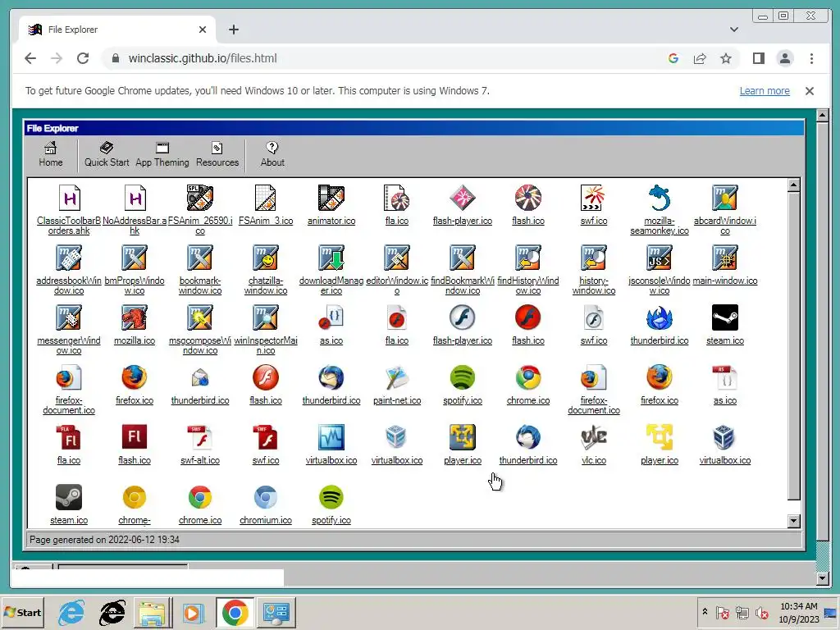Open the Chrome profile menu
The height and width of the screenshot is (630, 840).
(785, 58)
